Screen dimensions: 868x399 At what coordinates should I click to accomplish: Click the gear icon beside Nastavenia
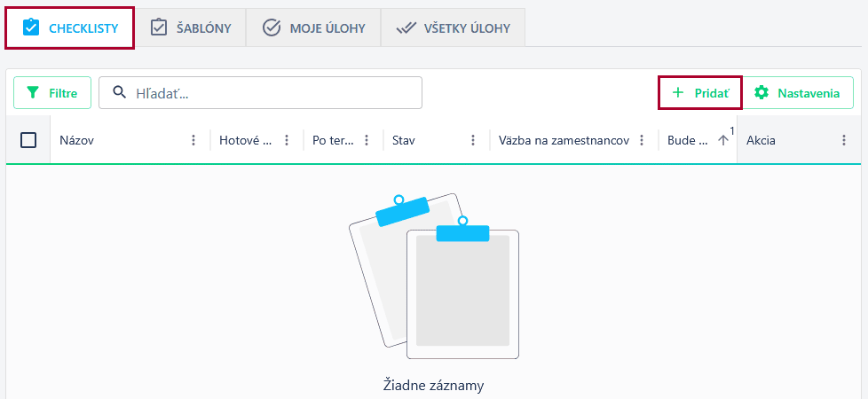pyautogui.click(x=761, y=92)
